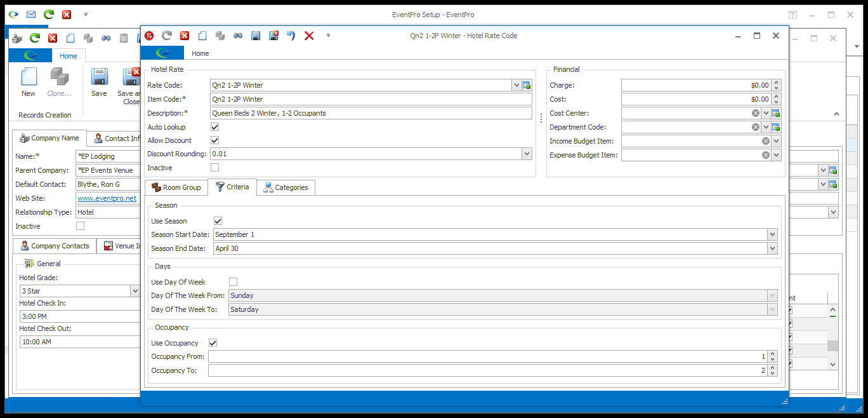The image size is (868, 418).
Task: Expand the Season Start Date dropdown
Action: click(772, 234)
